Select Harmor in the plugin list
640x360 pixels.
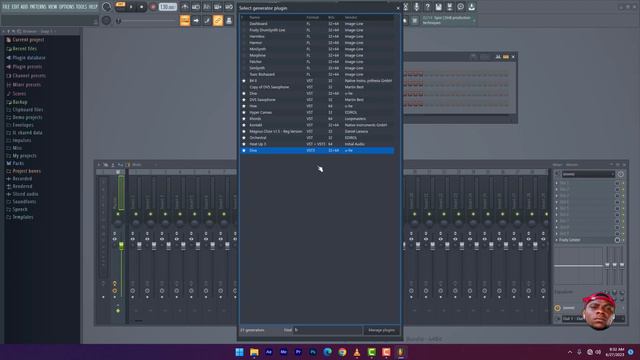[x=317, y=42]
